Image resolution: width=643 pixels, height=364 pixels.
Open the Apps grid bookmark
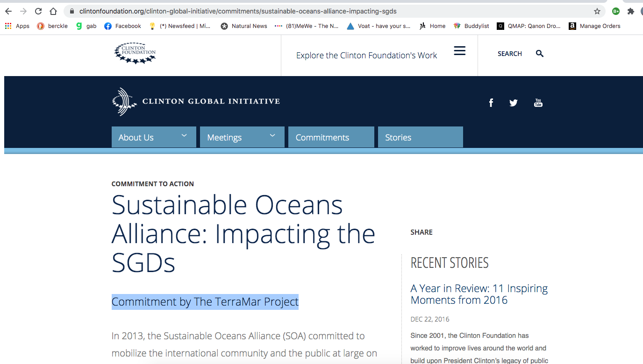tap(17, 26)
